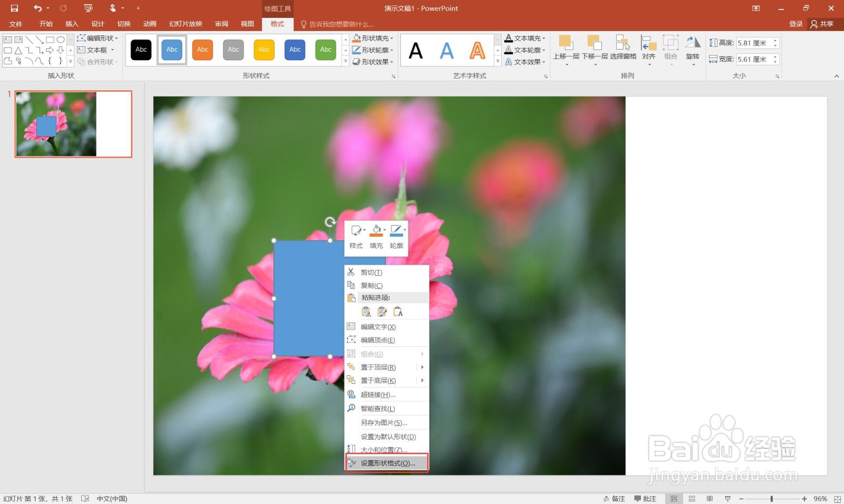
Task: Apply the blue A WordArt style
Action: click(447, 51)
